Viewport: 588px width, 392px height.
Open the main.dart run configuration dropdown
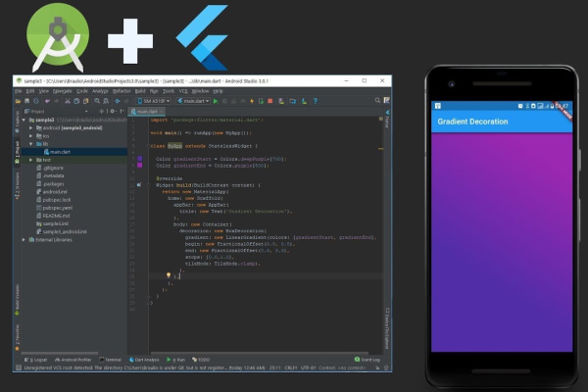click(x=194, y=101)
